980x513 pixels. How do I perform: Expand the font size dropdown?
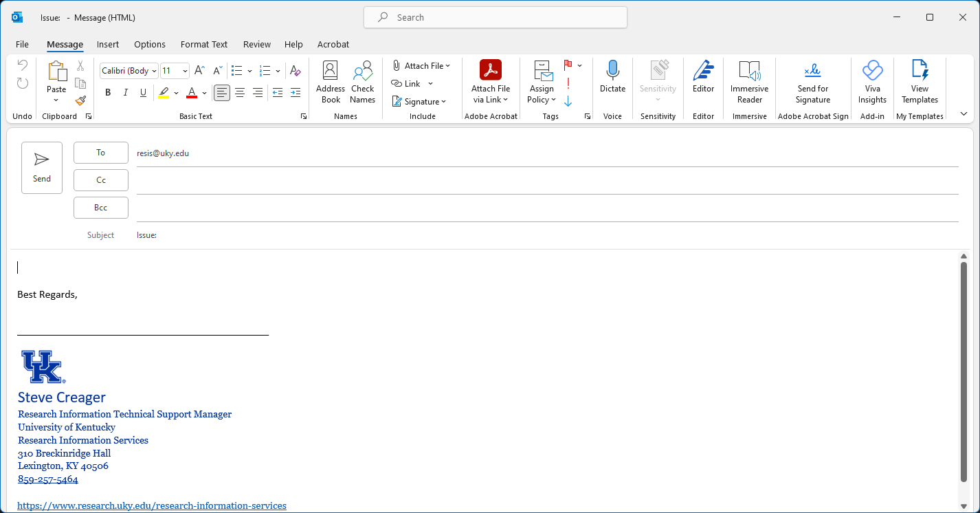[185, 71]
